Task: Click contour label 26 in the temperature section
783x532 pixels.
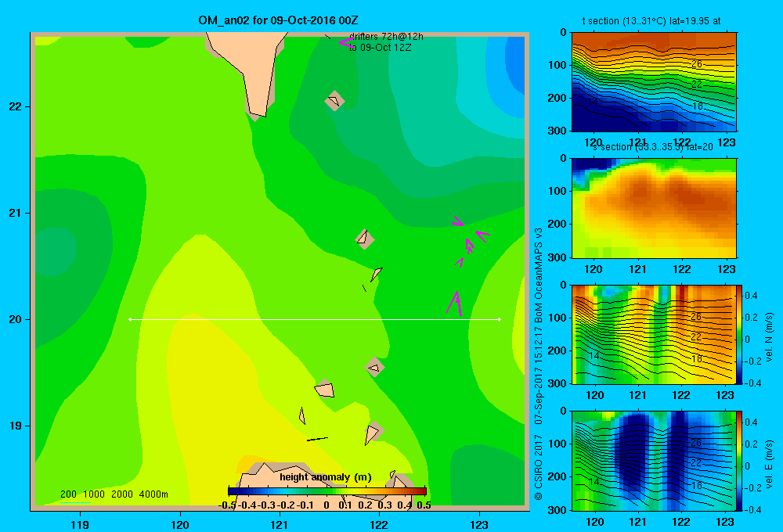Action: pyautogui.click(x=697, y=64)
